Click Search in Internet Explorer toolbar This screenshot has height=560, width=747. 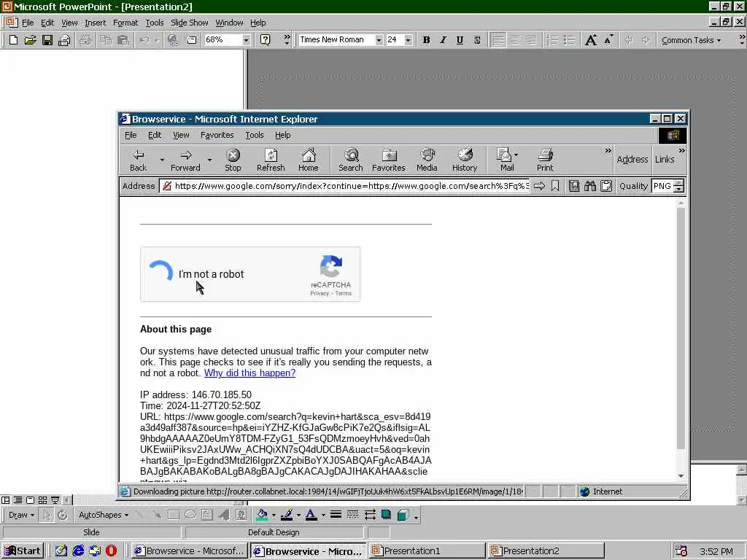(351, 160)
